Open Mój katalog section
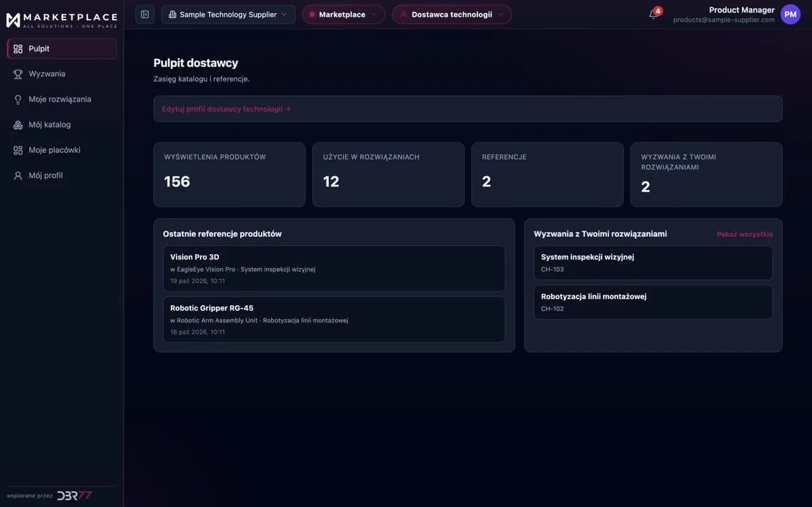The image size is (812, 507). 62,125
